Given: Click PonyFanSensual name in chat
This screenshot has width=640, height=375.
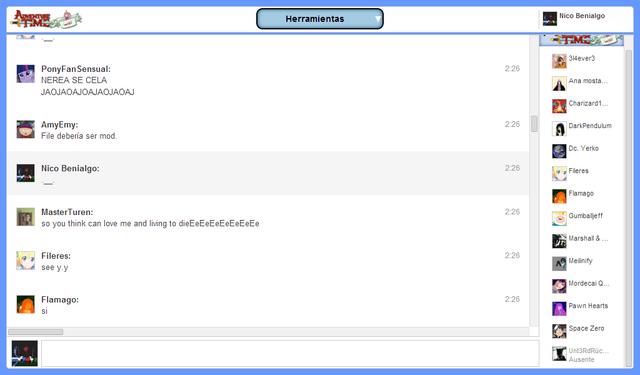Looking at the screenshot, I should [76, 69].
